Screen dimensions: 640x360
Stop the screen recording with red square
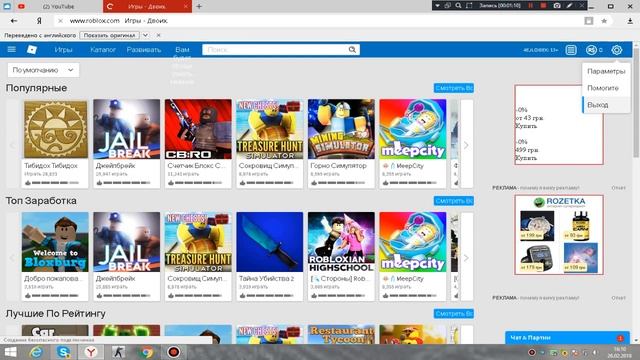click(543, 6)
